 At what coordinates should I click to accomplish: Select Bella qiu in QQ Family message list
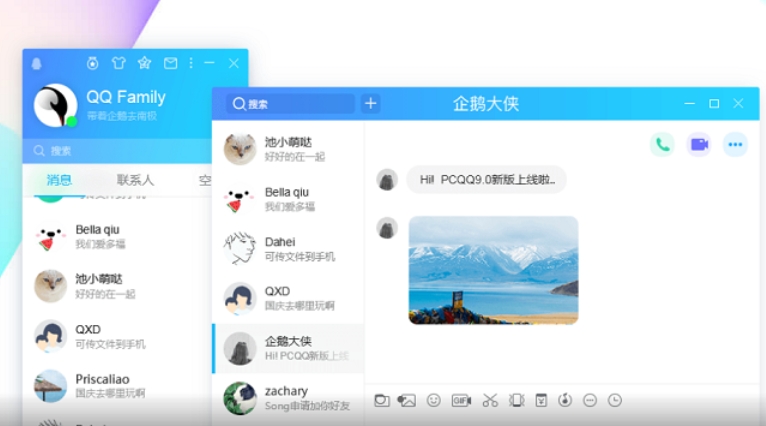117,237
